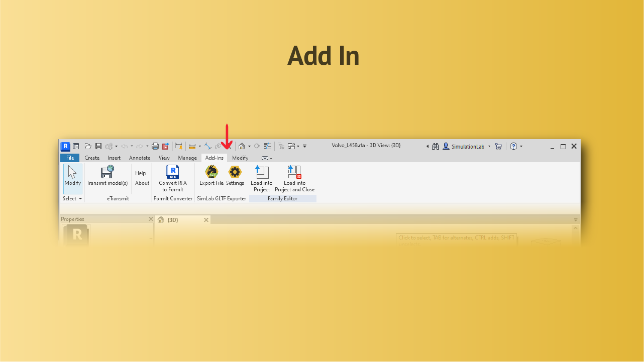Close the Properties panel
This screenshot has width=644, height=362.
[151, 219]
